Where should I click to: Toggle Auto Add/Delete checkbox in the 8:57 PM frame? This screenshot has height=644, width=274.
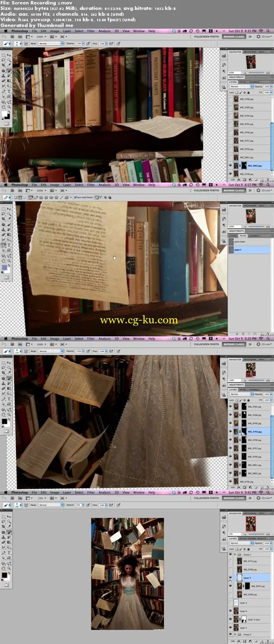[x=77, y=197]
